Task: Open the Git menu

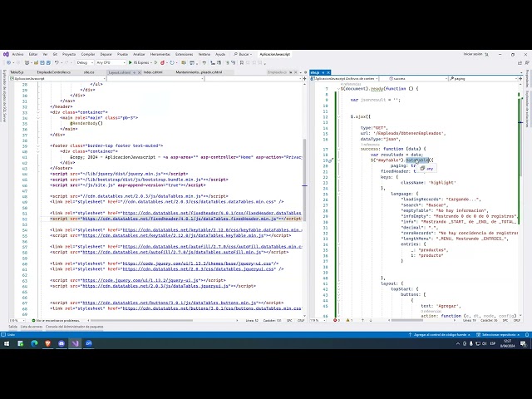Action: (x=55, y=54)
